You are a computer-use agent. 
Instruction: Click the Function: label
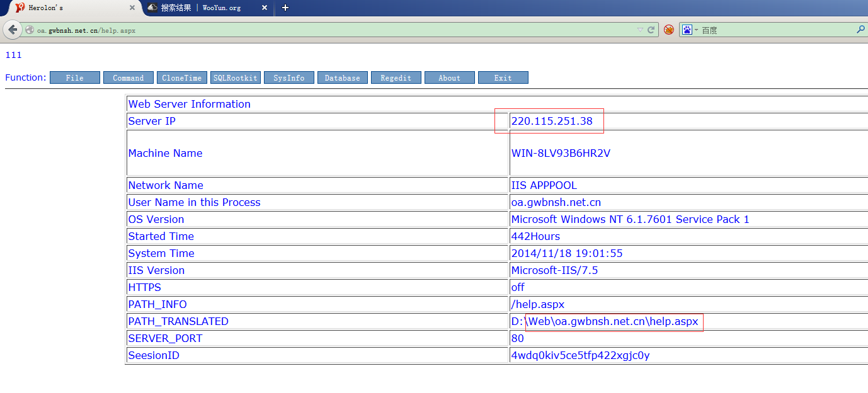pyautogui.click(x=26, y=77)
